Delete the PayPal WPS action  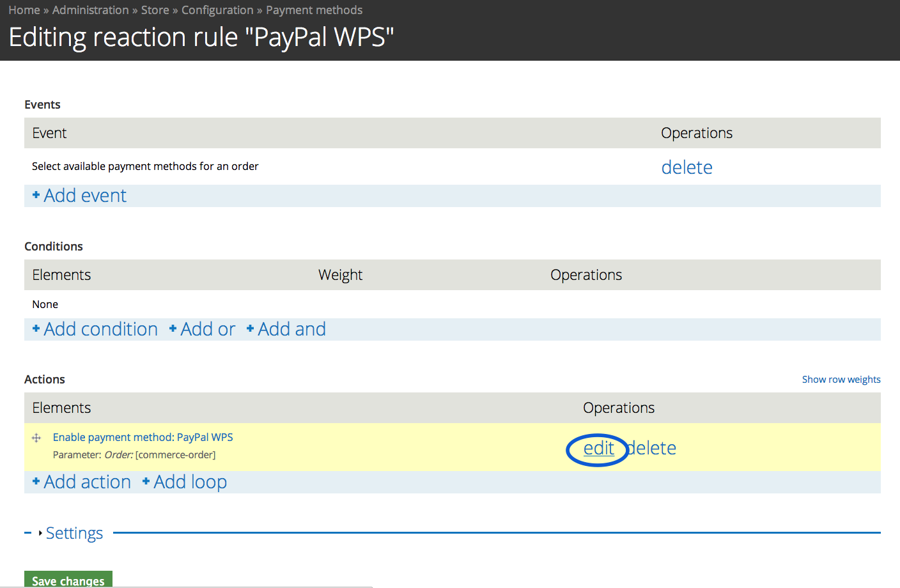click(651, 448)
